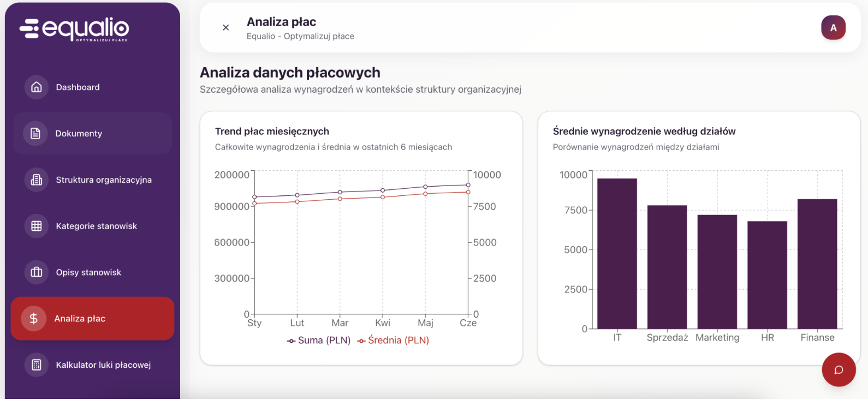Click the Dashboard home icon
The height and width of the screenshot is (400, 868).
click(37, 87)
